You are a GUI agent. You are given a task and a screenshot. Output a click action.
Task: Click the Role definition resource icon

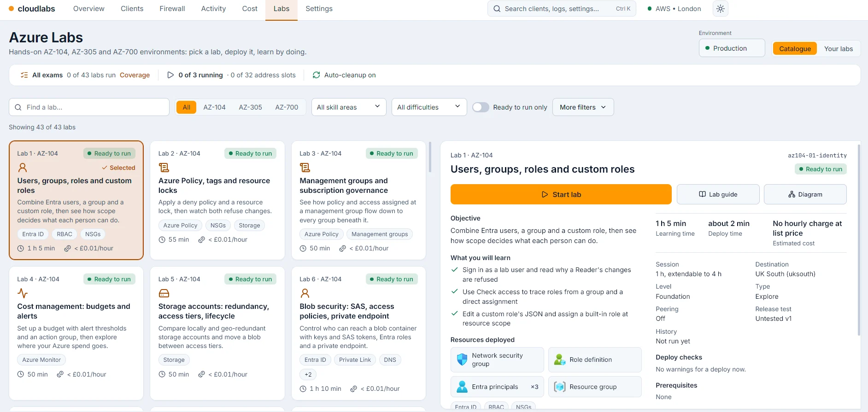point(560,360)
